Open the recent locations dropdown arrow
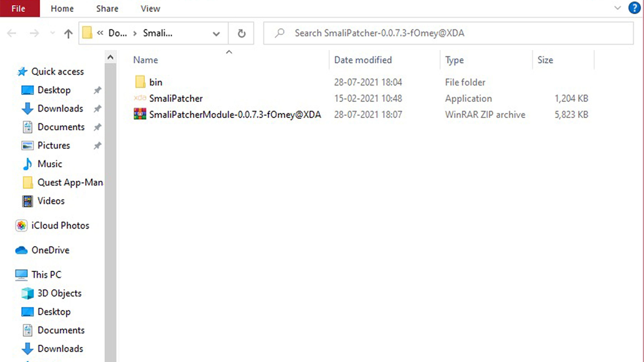 52,33
